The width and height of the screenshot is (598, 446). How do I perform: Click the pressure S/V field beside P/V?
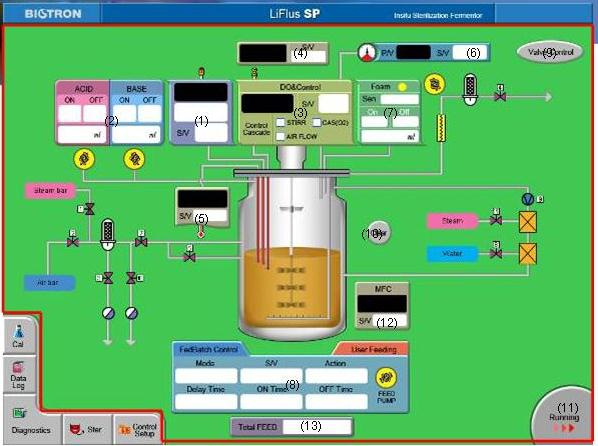470,53
